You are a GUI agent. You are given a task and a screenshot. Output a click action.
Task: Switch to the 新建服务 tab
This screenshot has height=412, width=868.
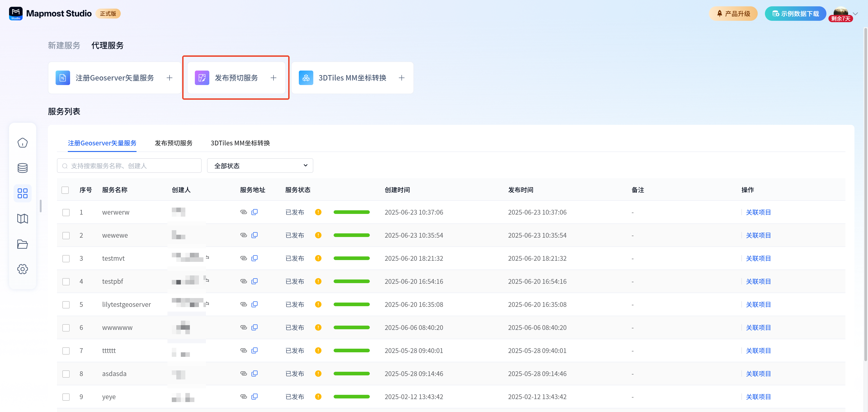coord(64,45)
